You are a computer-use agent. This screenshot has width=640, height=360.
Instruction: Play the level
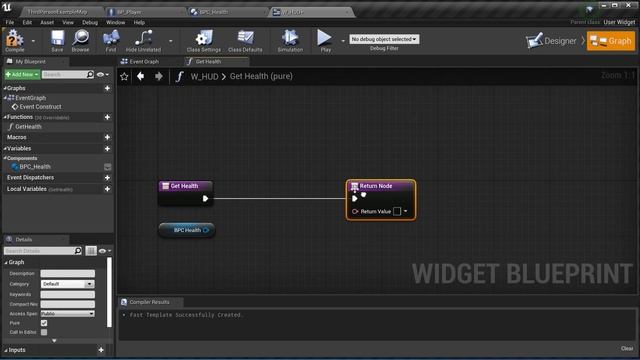325,40
